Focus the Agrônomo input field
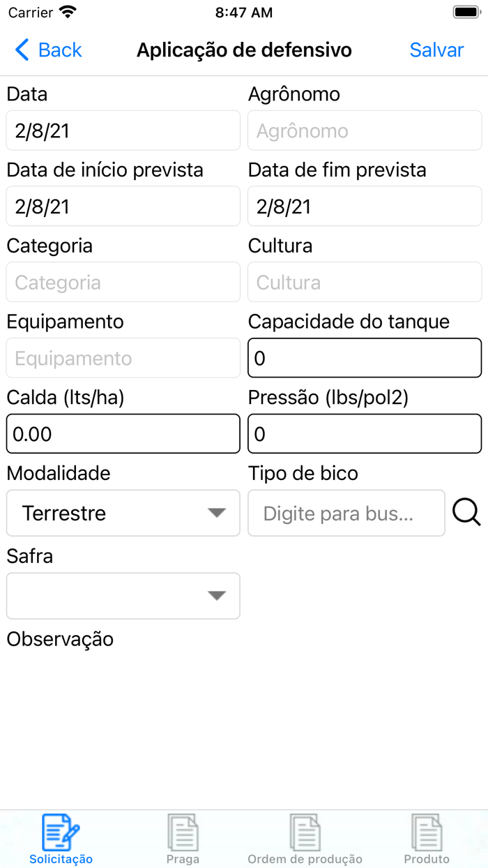The image size is (488, 868). (364, 130)
